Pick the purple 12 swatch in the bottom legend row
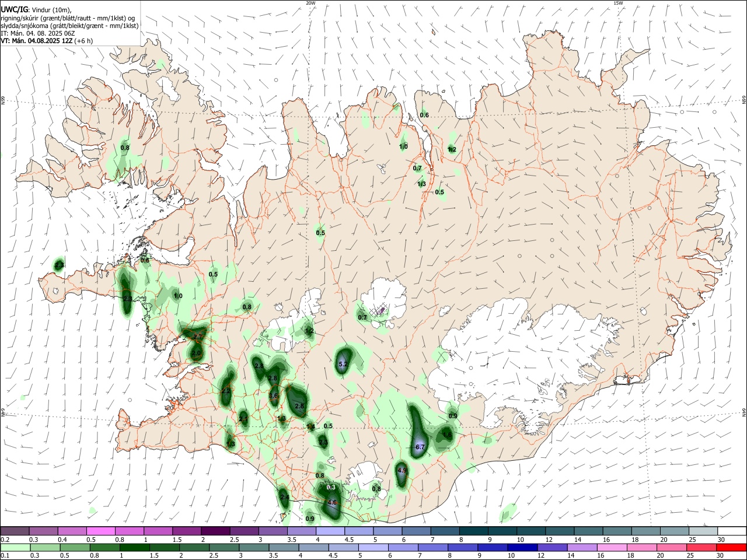This screenshot has width=747, height=560. coord(553,548)
